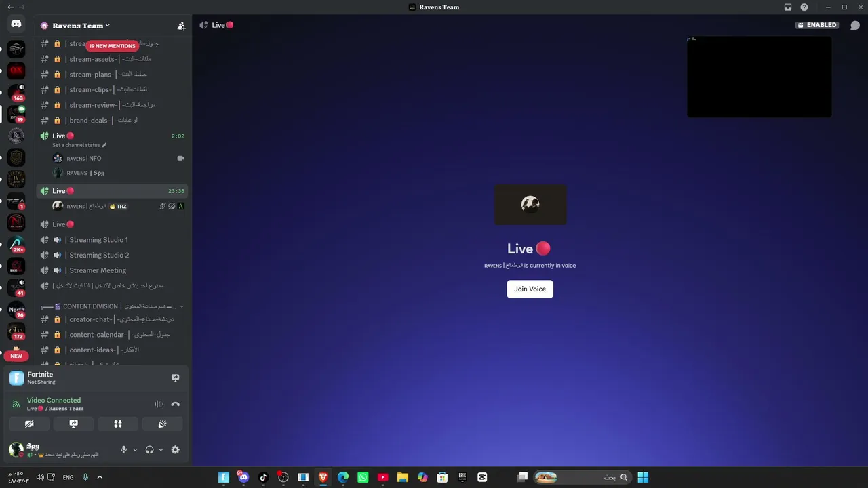Open the Discord inbox icon in title bar
The width and height of the screenshot is (868, 488).
(788, 7)
